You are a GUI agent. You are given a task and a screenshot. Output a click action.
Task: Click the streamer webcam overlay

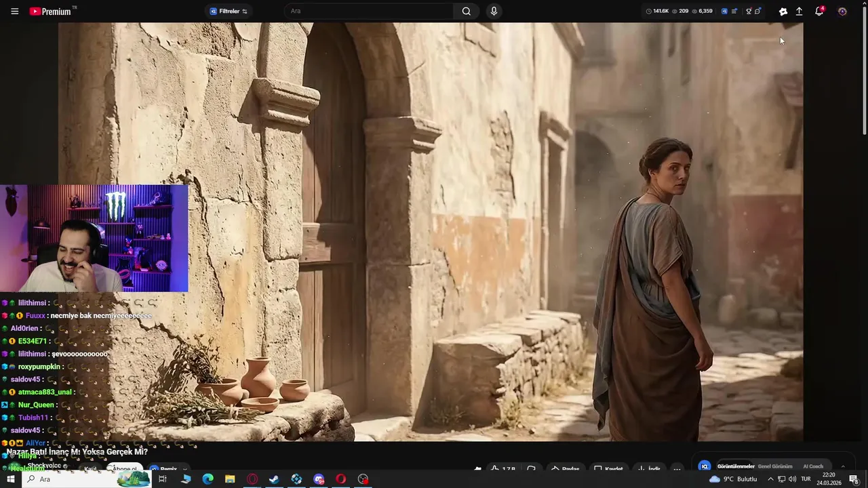coord(94,238)
